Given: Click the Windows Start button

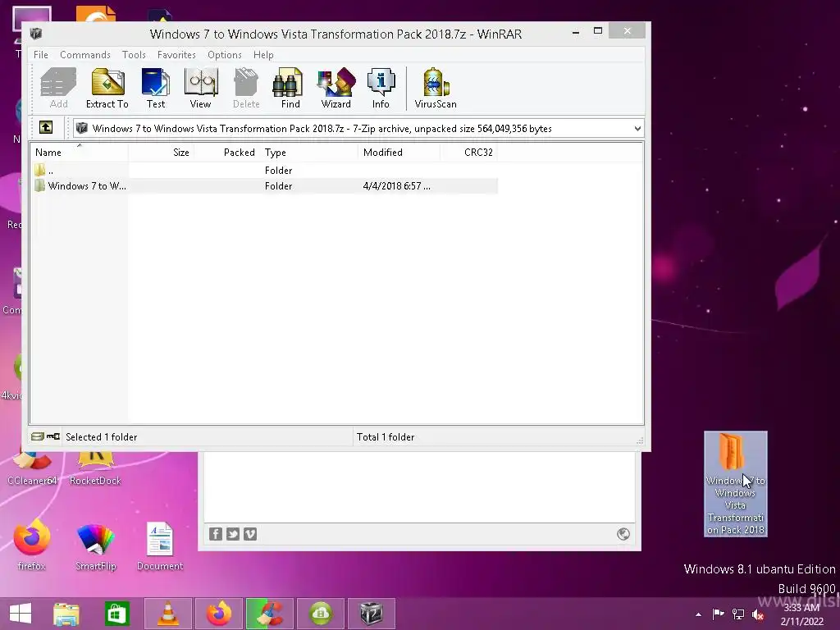Looking at the screenshot, I should click(x=21, y=614).
